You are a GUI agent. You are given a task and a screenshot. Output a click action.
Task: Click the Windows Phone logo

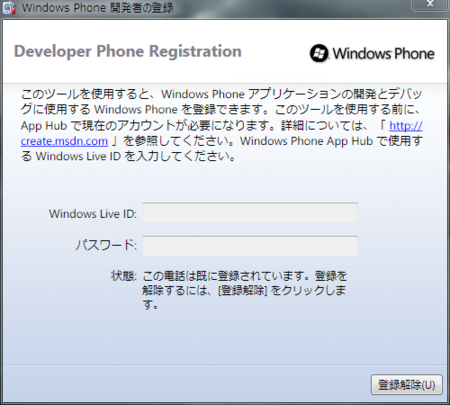pyautogui.click(x=372, y=53)
